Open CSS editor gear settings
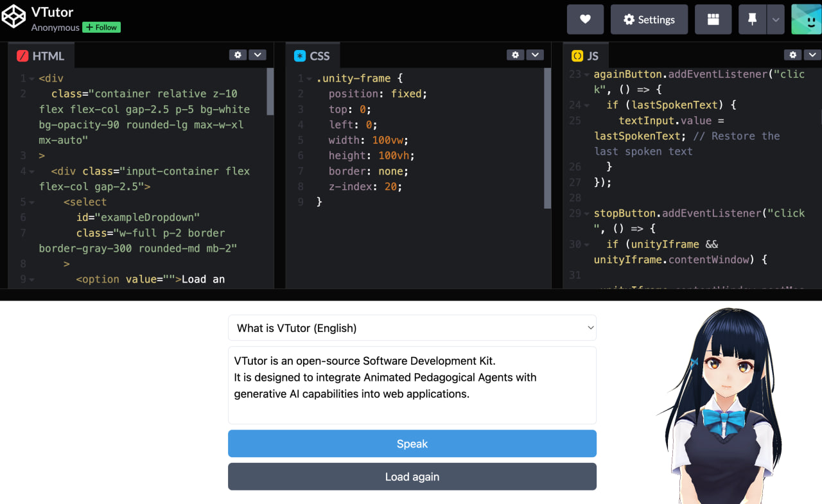Viewport: 822px width, 504px height. point(515,55)
